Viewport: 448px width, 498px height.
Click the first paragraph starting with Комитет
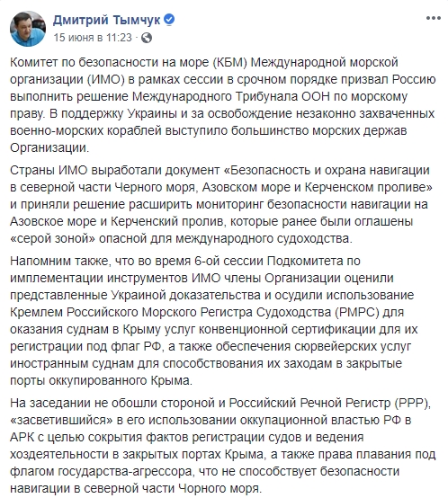coord(223,105)
